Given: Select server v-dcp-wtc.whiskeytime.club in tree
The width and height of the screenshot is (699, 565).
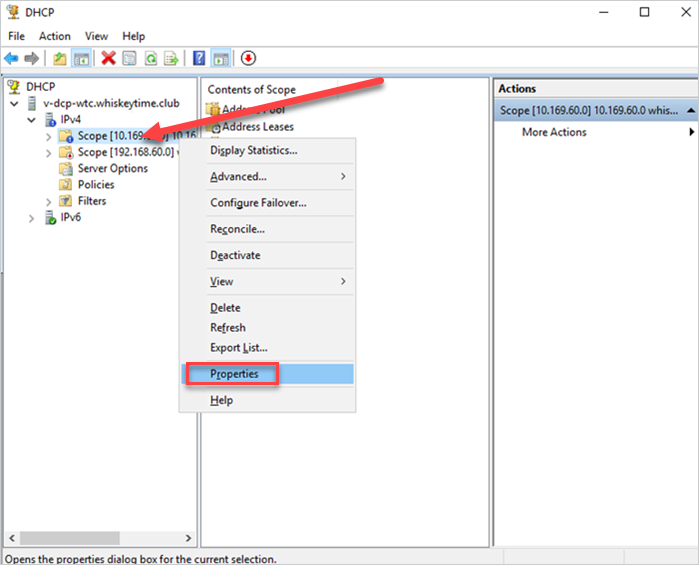Looking at the screenshot, I should (x=111, y=103).
